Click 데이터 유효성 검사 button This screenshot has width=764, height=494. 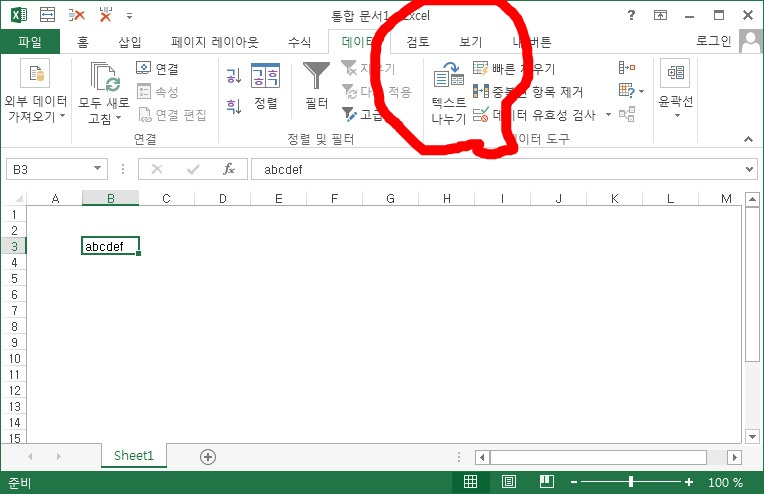534,114
